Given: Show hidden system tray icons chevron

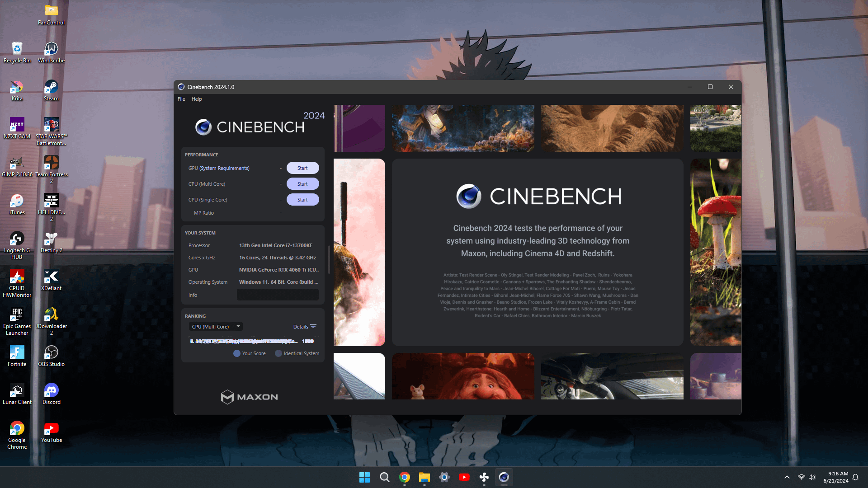Looking at the screenshot, I should pos(787,477).
